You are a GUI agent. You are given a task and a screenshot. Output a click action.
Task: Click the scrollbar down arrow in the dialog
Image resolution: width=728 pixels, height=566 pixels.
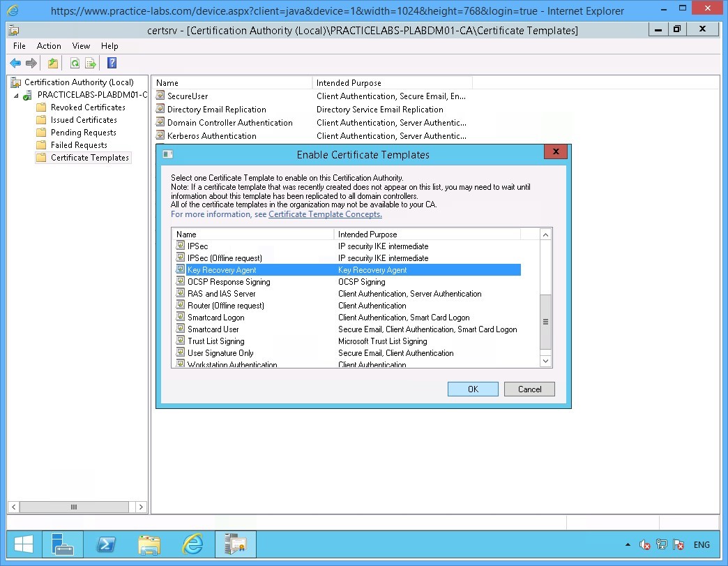click(x=545, y=361)
